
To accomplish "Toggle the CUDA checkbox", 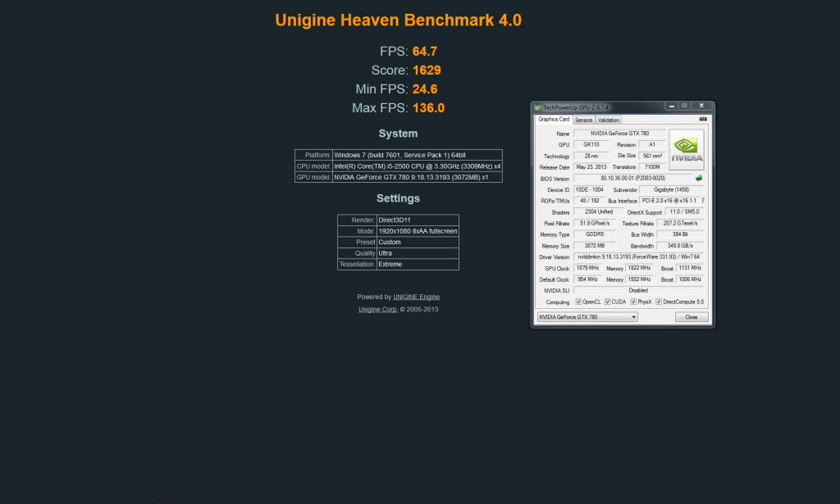I will (607, 302).
